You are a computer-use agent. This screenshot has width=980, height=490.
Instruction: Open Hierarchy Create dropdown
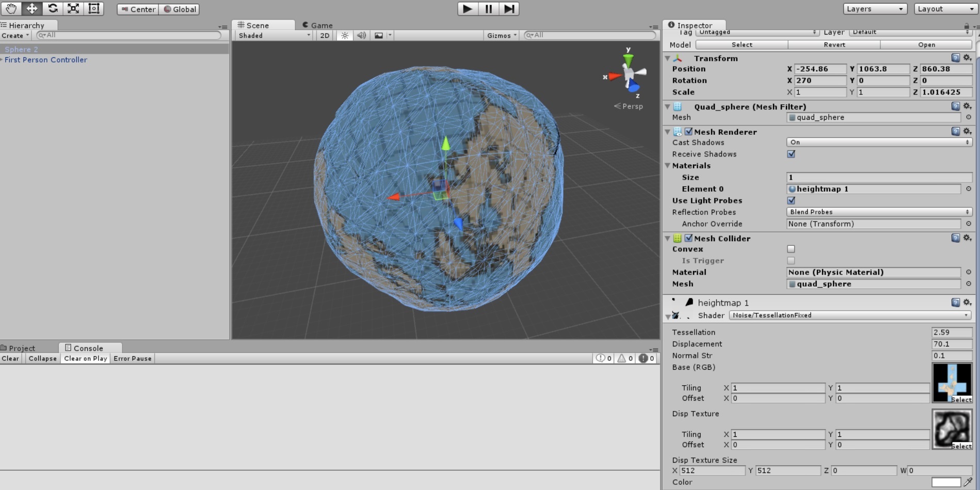click(15, 36)
